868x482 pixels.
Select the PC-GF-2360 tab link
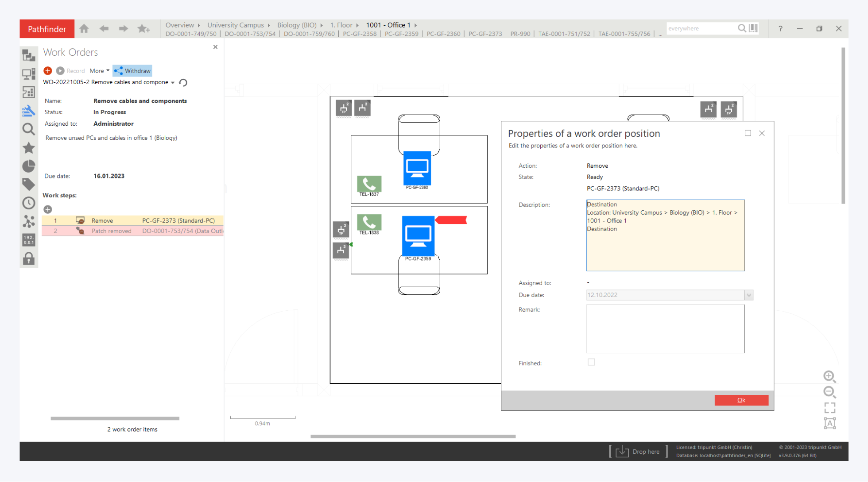443,34
